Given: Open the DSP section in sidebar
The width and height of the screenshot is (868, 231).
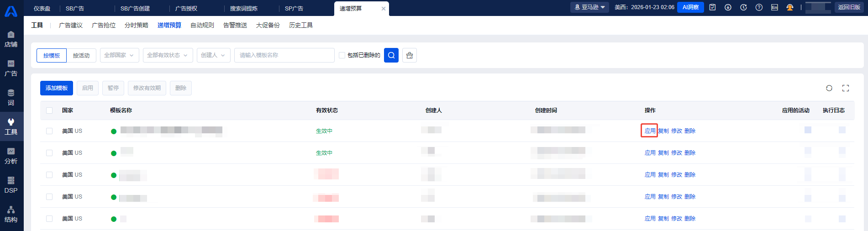Looking at the screenshot, I should pyautogui.click(x=11, y=185).
